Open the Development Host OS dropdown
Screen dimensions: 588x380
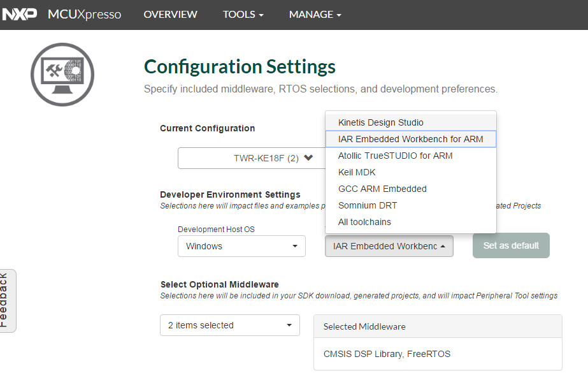241,246
